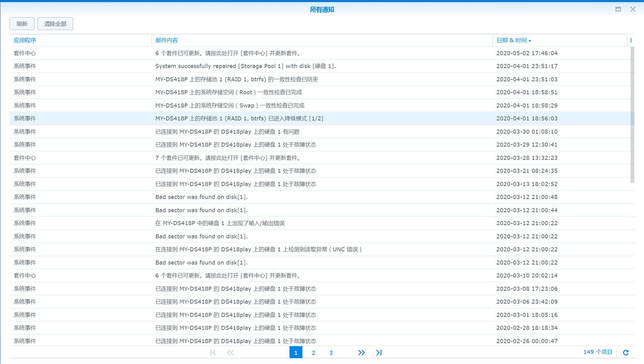Jump to the last page
The image size is (644, 364).
pos(379,352)
